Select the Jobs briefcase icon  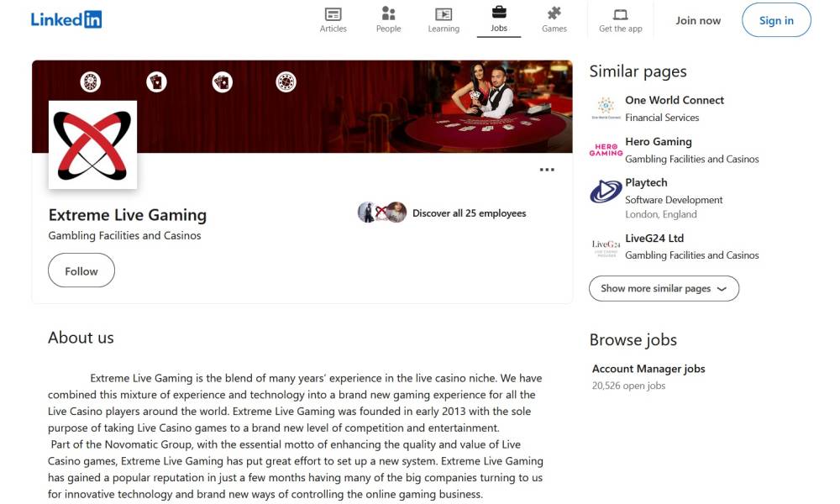pyautogui.click(x=499, y=13)
